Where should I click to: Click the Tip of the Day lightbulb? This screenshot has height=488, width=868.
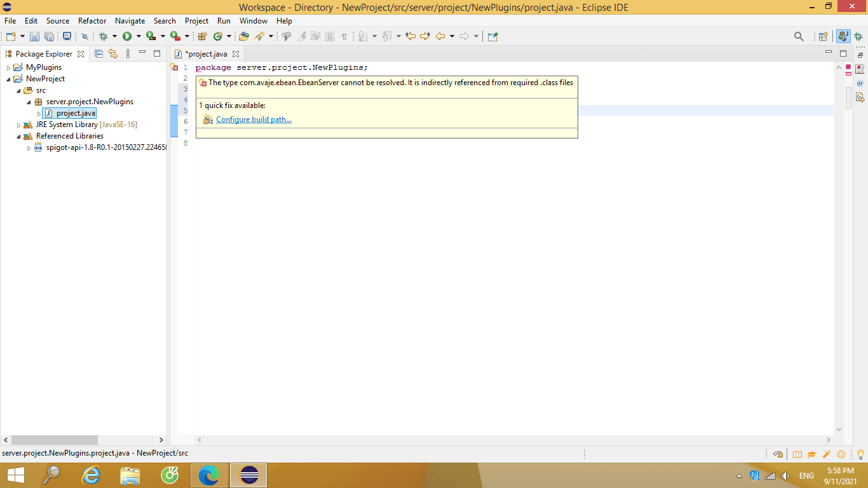tap(860, 454)
